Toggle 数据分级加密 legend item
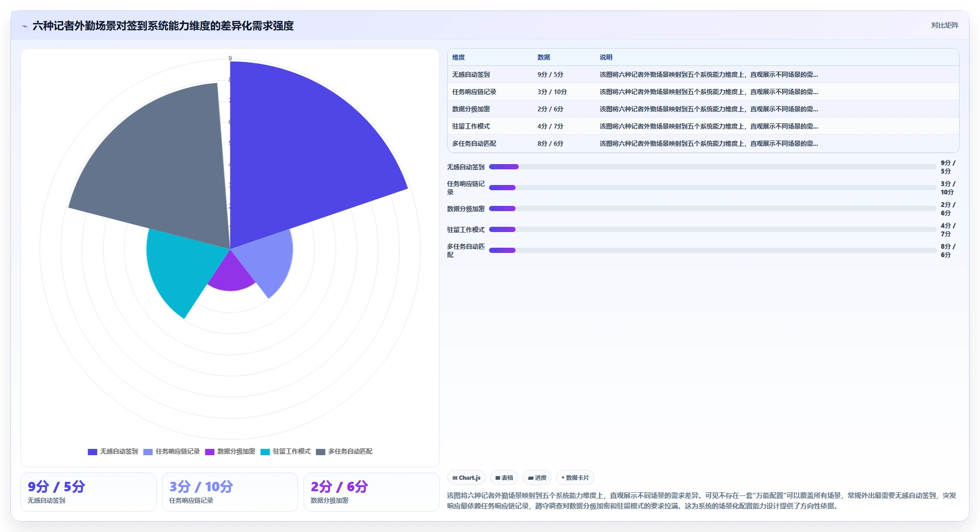 (230, 452)
